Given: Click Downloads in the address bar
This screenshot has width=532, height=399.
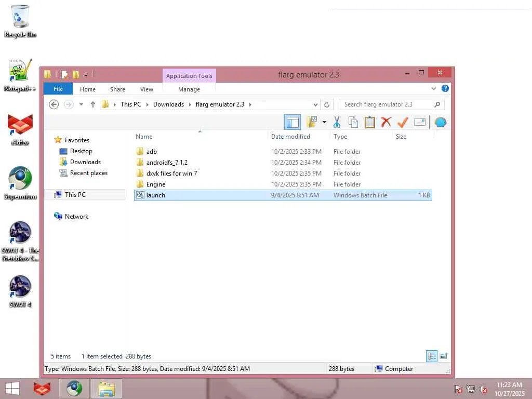Looking at the screenshot, I should coord(168,104).
